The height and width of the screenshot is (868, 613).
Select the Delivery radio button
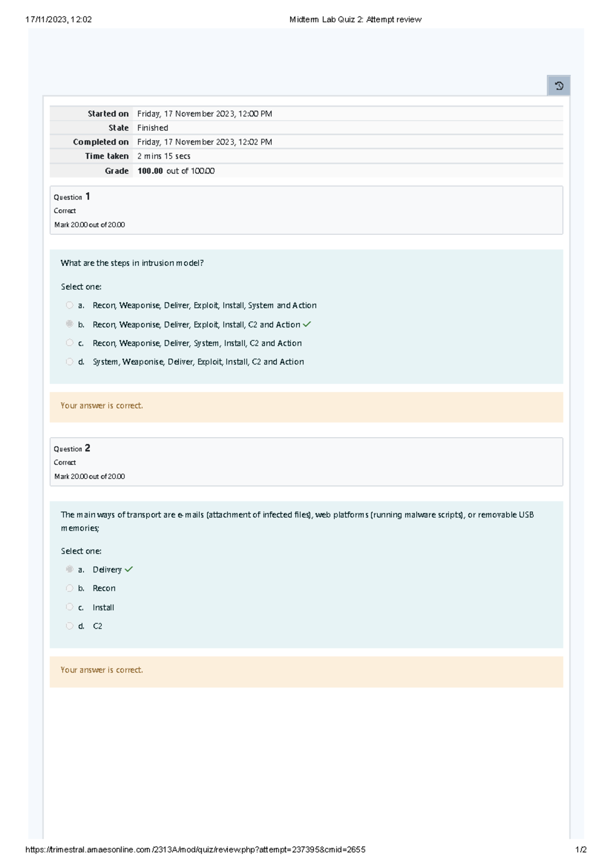(69, 569)
